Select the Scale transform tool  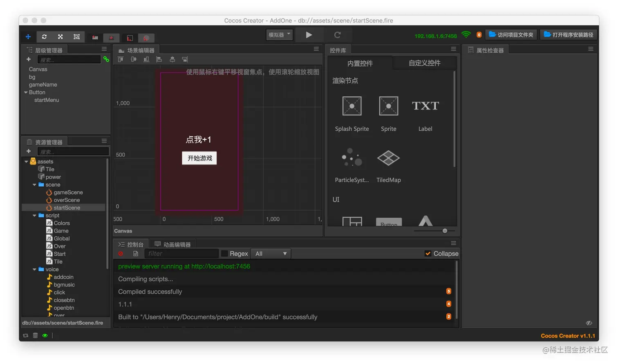pos(60,37)
